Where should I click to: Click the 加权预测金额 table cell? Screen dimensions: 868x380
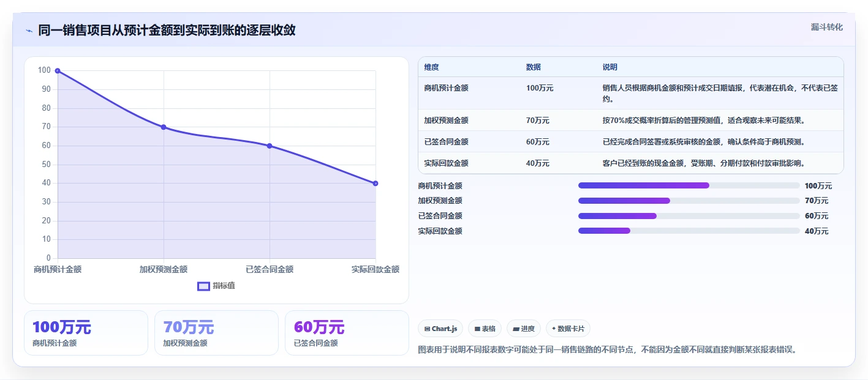tap(446, 121)
